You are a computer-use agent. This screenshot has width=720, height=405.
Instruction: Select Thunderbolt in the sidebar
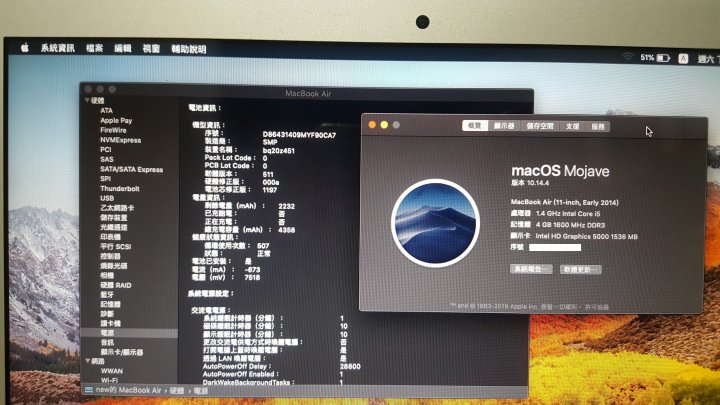click(x=120, y=189)
